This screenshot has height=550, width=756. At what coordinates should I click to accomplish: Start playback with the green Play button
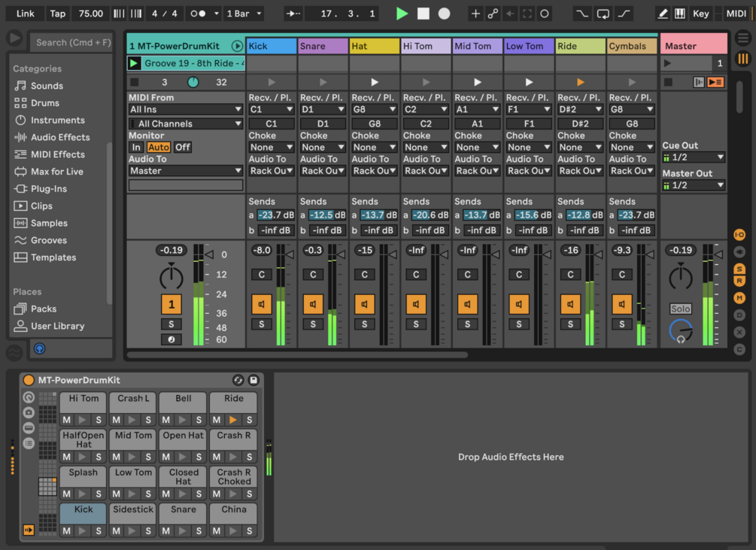click(402, 14)
